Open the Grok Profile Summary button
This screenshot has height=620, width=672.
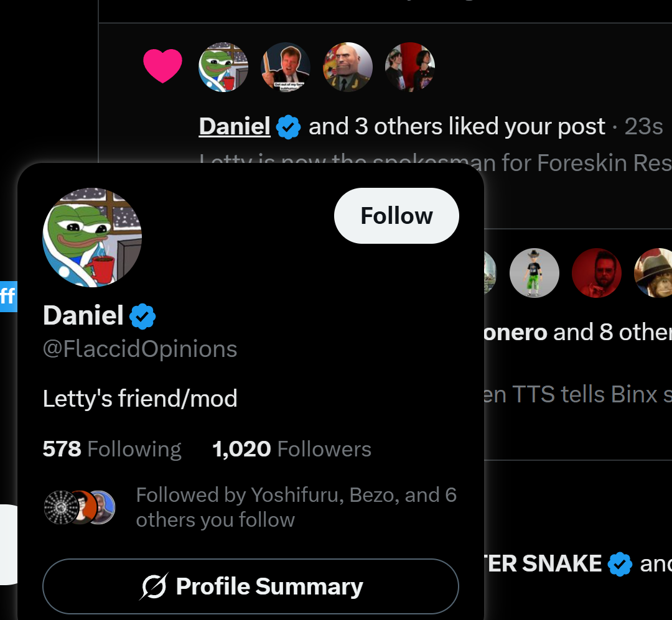pos(251,586)
